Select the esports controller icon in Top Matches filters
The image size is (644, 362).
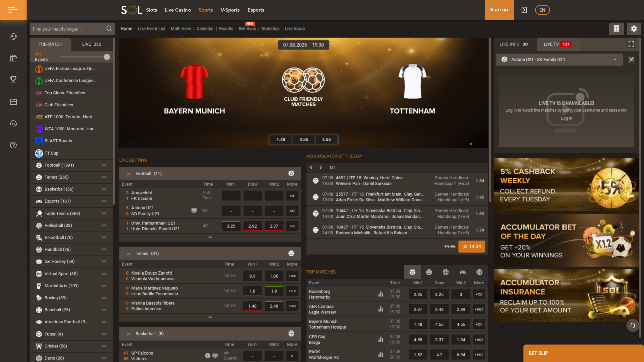[463, 272]
